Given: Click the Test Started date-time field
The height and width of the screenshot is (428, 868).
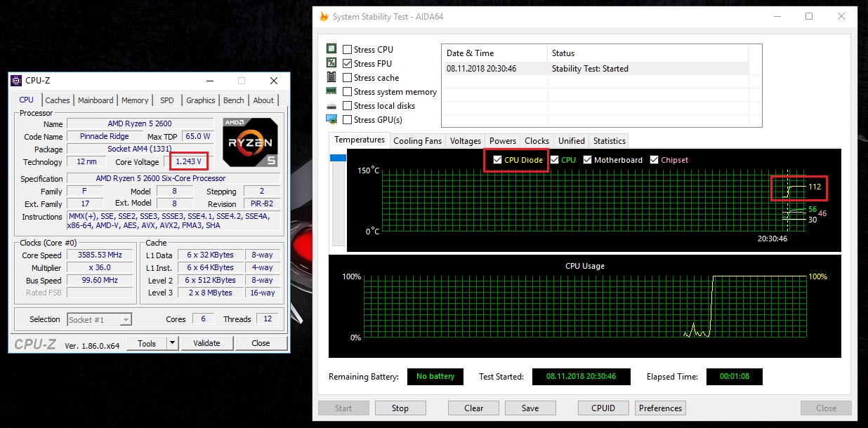Looking at the screenshot, I should [x=581, y=376].
